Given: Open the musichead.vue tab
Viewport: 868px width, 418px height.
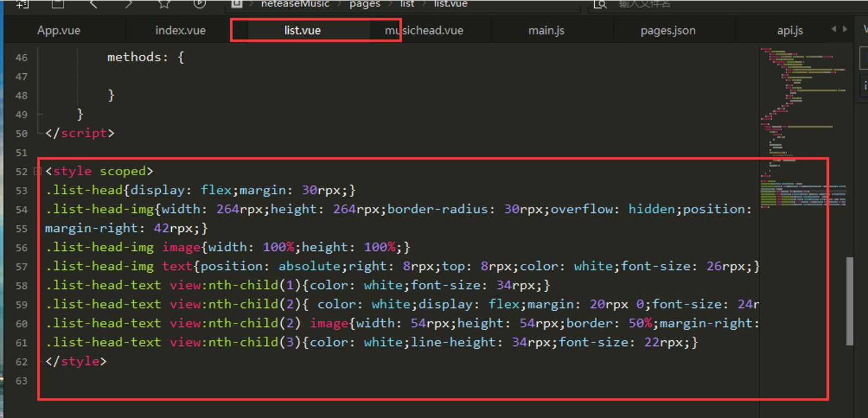Looking at the screenshot, I should pyautogui.click(x=424, y=31).
